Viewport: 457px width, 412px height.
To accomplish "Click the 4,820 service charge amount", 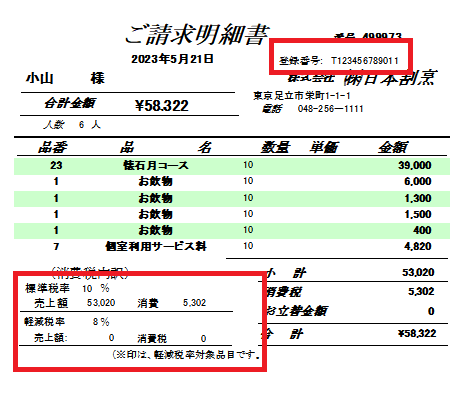I will click(x=418, y=246).
